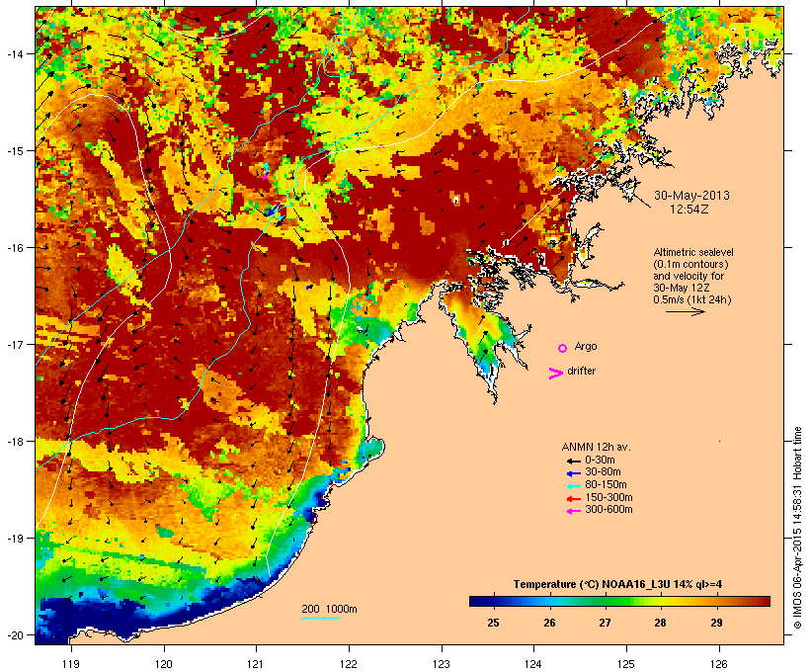Click the 0.5m/s (1kt 24h) label
Screen dimensions: 810x672
(692, 299)
